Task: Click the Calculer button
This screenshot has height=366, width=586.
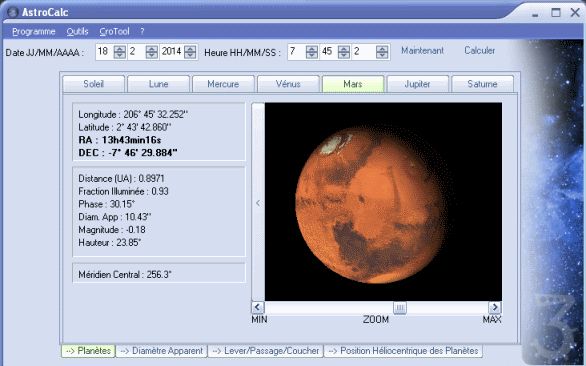Action: click(x=479, y=50)
